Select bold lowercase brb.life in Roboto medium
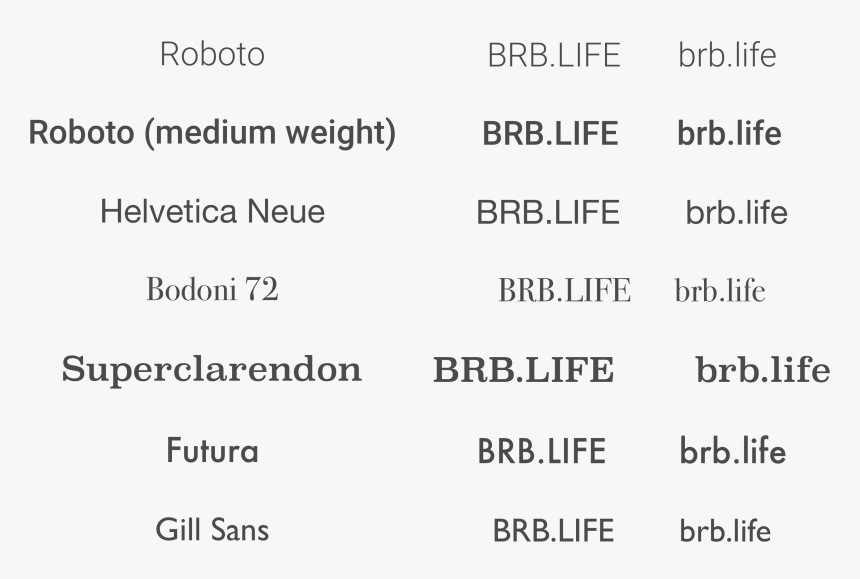Screen dimensions: 860x579 click(729, 133)
